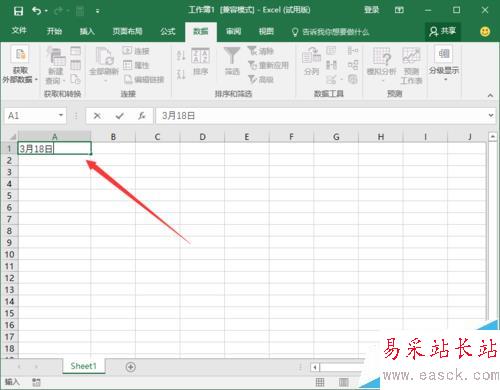Click the Sheet1 sheet tab
Image resolution: width=500 pixels, height=390 pixels.
pos(83,366)
